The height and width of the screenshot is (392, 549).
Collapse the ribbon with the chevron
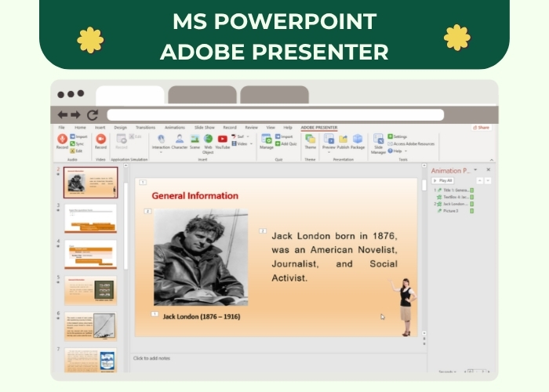[492, 160]
